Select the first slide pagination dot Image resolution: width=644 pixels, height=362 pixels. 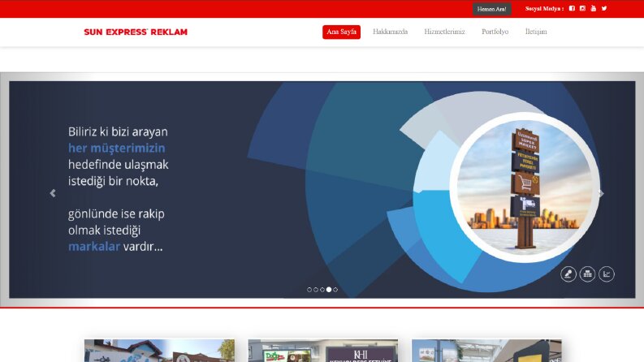coord(309,290)
